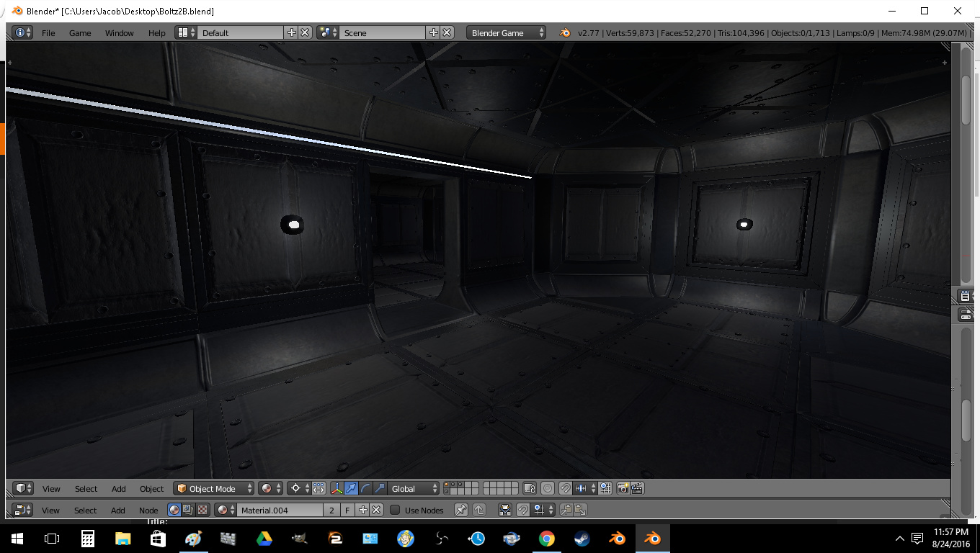
Task: Select the rotate manipulator arc
Action: 365,488
